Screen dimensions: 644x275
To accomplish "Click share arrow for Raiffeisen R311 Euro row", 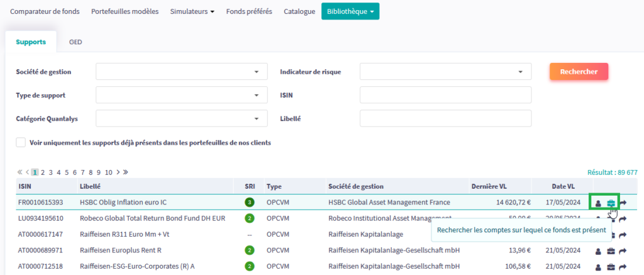I will coord(623,235).
